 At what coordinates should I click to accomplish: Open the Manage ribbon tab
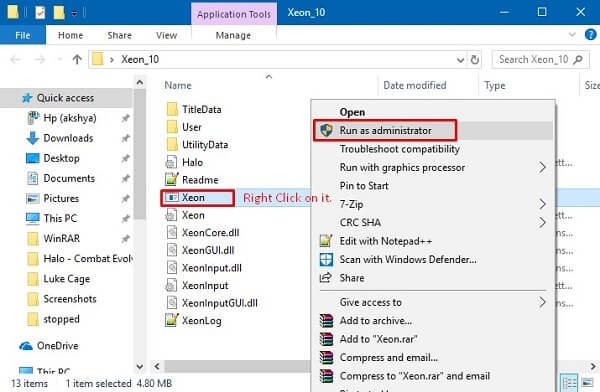(x=233, y=35)
